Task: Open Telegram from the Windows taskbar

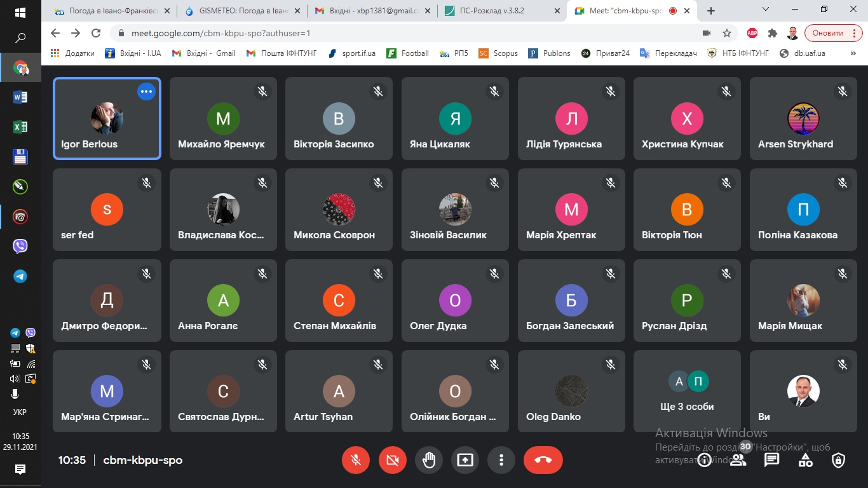Action: (20, 276)
